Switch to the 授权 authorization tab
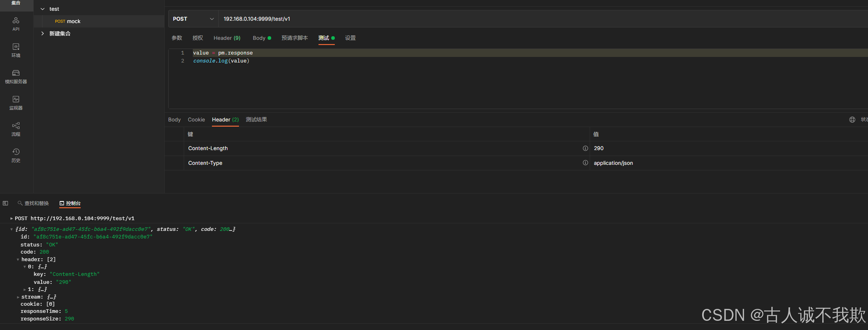This screenshot has width=868, height=330. coord(198,38)
